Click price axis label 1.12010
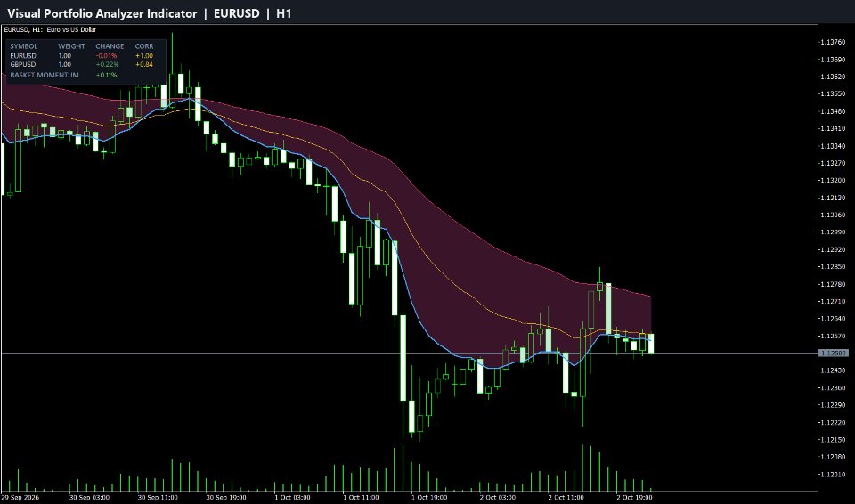This screenshot has height=504, width=855. (x=835, y=474)
